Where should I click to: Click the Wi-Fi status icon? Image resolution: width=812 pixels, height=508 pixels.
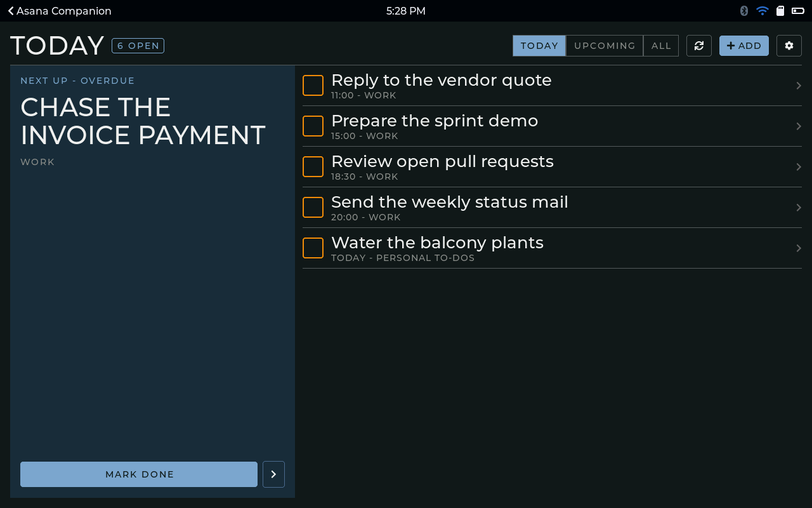[x=763, y=11]
